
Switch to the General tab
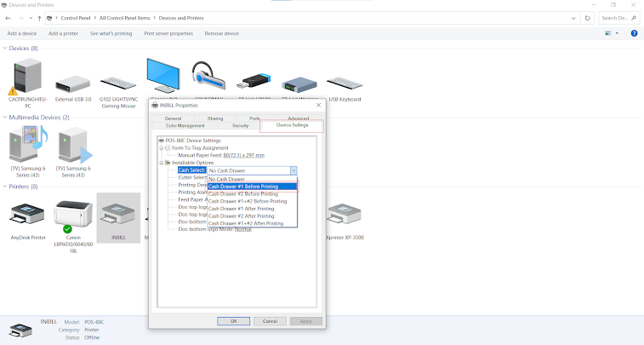click(173, 118)
